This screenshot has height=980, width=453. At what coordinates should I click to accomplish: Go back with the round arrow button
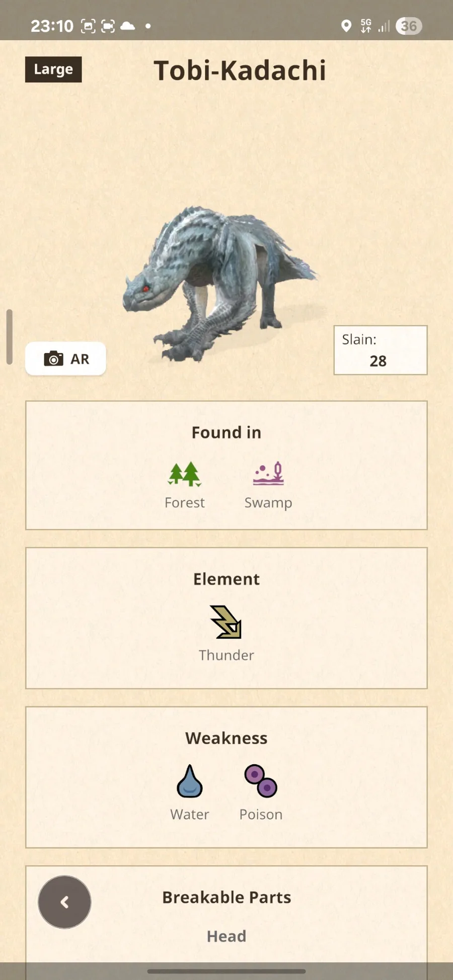[x=64, y=902]
